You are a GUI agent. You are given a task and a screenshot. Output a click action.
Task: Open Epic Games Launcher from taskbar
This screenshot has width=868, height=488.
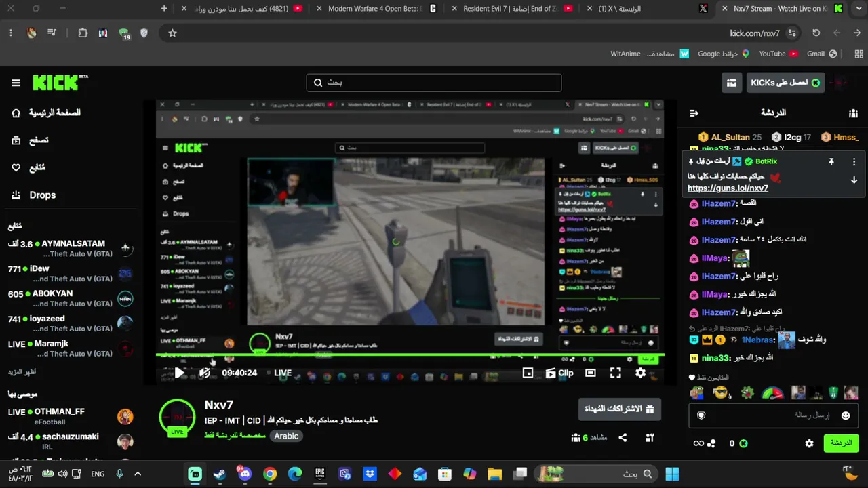point(320,474)
